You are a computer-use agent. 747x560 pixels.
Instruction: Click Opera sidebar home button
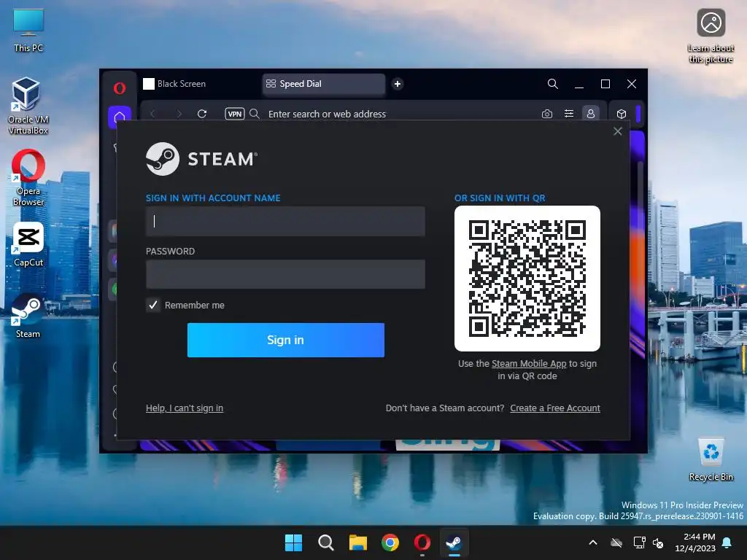120,117
